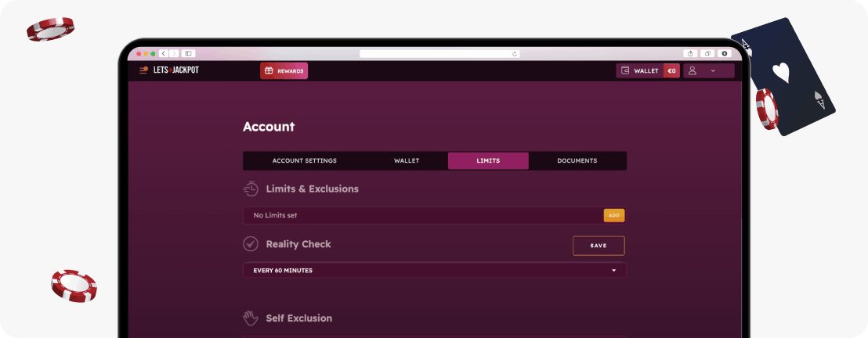868x338 pixels.
Task: Open the hamburger menu beside LetsJackpot logo
Action: tap(143, 70)
